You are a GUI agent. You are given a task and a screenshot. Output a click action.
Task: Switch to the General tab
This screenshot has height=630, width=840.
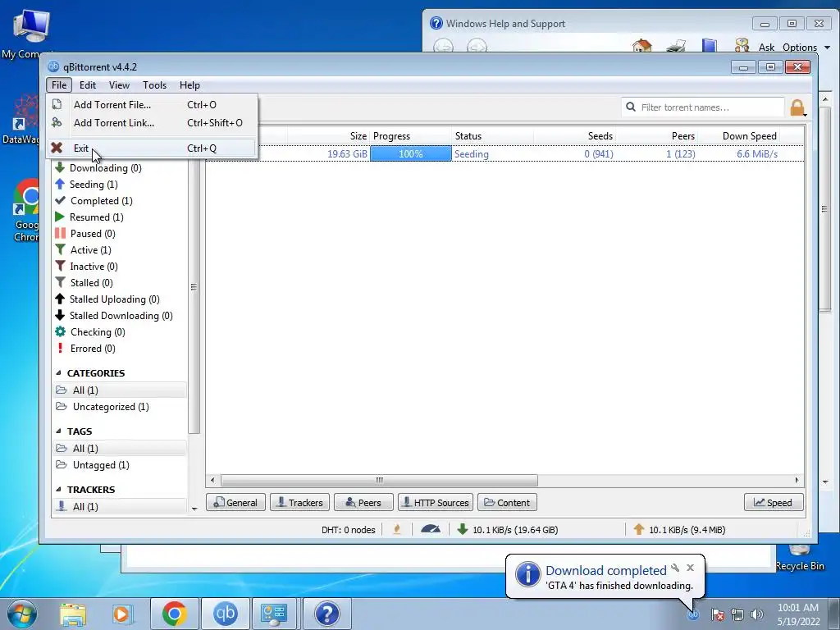[x=235, y=503]
